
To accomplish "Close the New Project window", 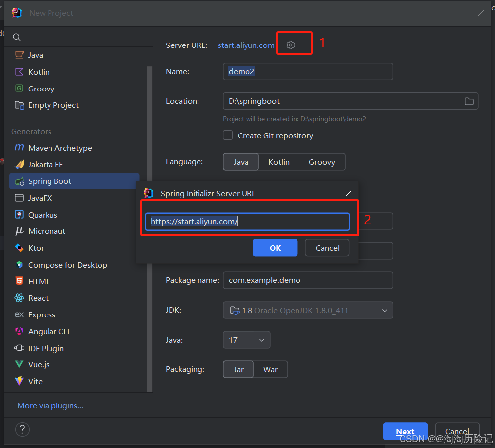I will pyautogui.click(x=481, y=13).
